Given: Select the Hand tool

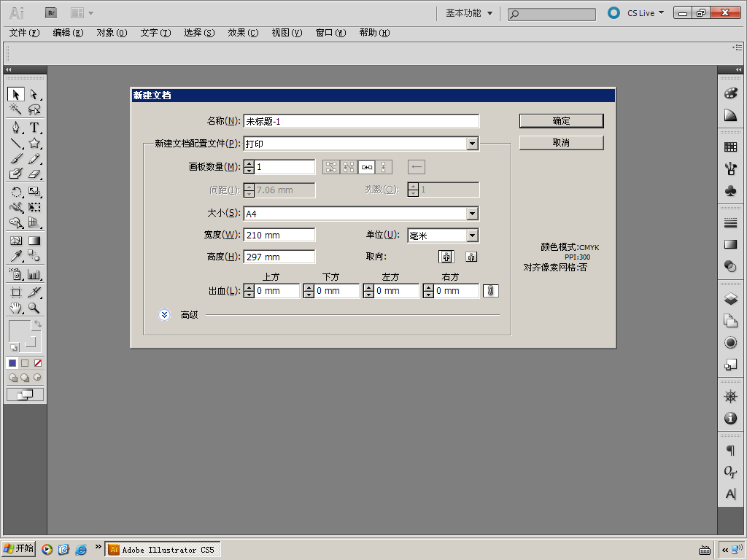Looking at the screenshot, I should pos(16,308).
